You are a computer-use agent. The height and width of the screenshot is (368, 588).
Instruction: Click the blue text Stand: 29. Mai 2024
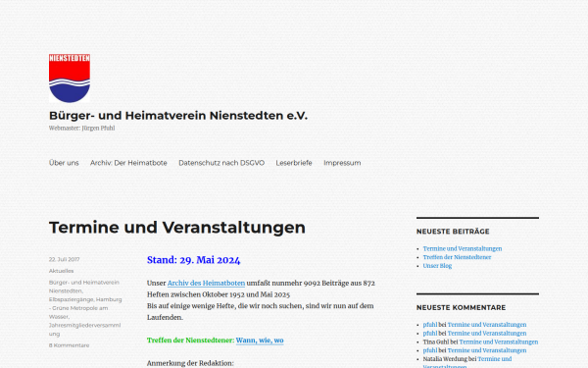[193, 260]
